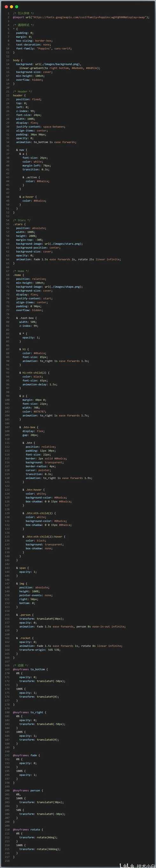This screenshot has height=868, width=156.
Task: Click the '& .btn-box {' selector line
Action: tap(29, 427)
